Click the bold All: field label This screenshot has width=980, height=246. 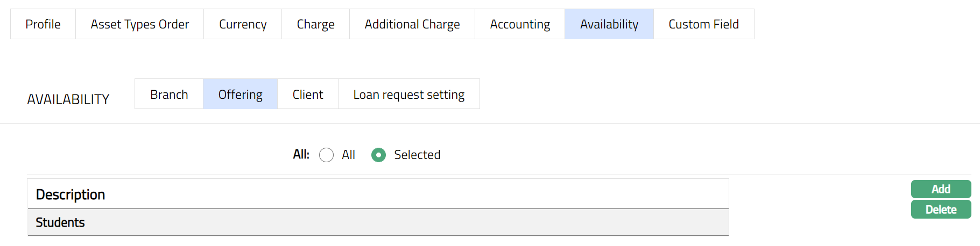(301, 155)
